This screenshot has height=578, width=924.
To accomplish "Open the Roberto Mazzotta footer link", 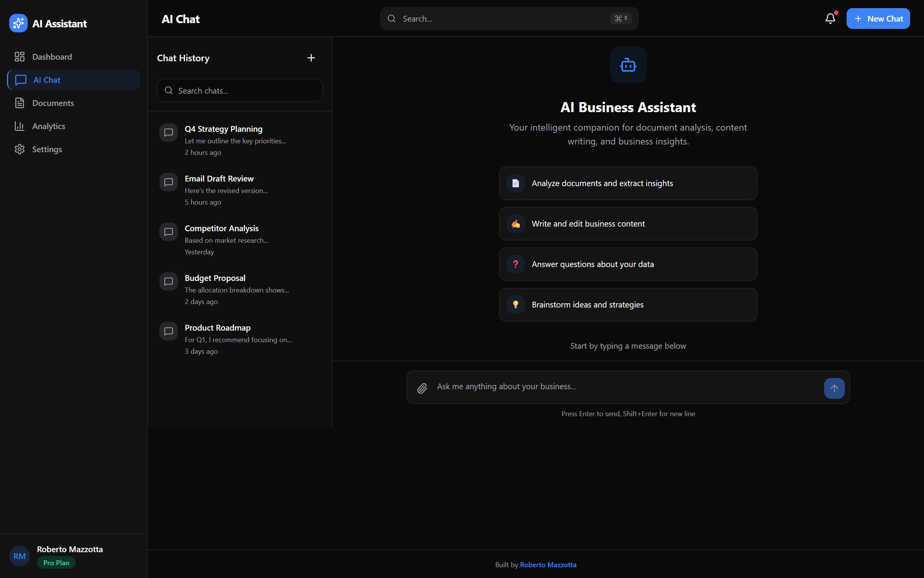I will click(x=548, y=565).
